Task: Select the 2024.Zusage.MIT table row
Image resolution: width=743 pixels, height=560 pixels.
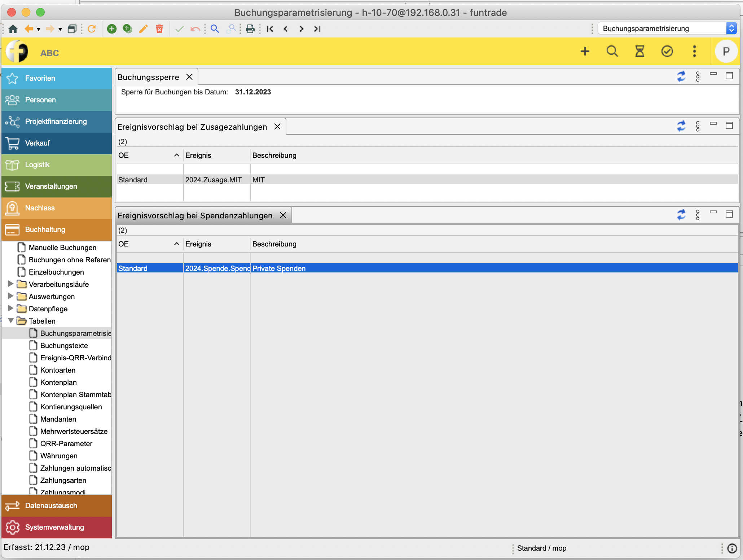Action: click(214, 180)
